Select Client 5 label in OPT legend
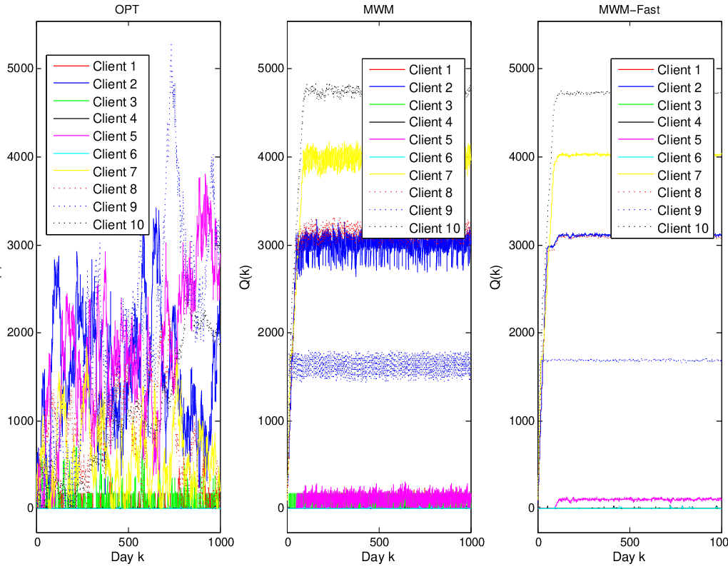The height and width of the screenshot is (569, 728). [x=115, y=136]
